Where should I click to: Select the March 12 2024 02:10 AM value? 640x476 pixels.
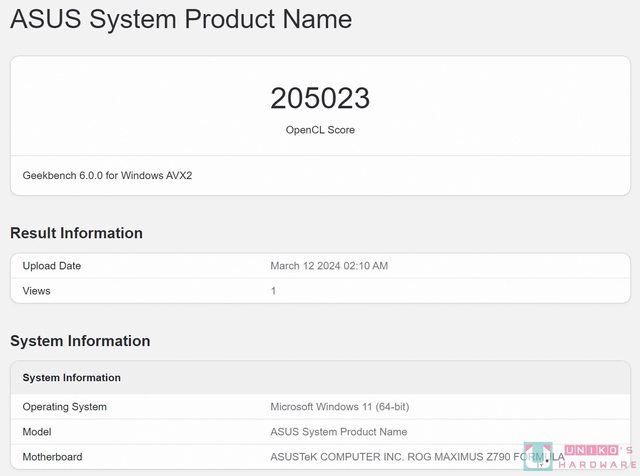[329, 266]
